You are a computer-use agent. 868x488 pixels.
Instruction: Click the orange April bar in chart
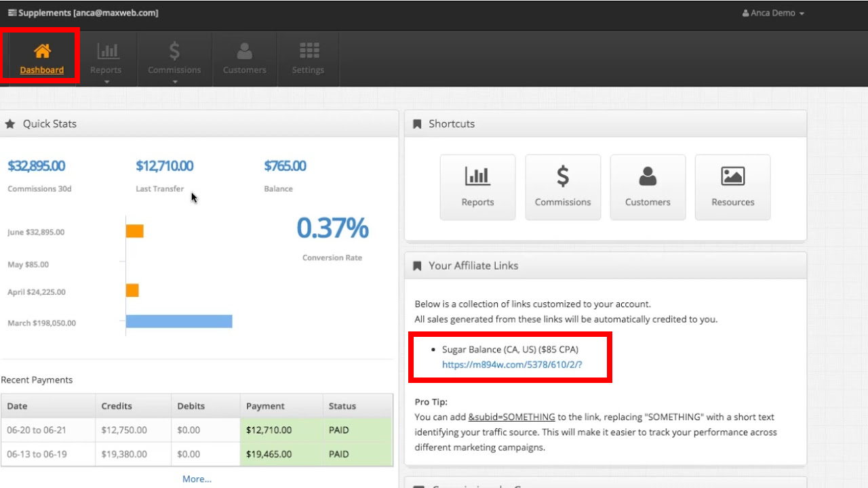(x=132, y=290)
